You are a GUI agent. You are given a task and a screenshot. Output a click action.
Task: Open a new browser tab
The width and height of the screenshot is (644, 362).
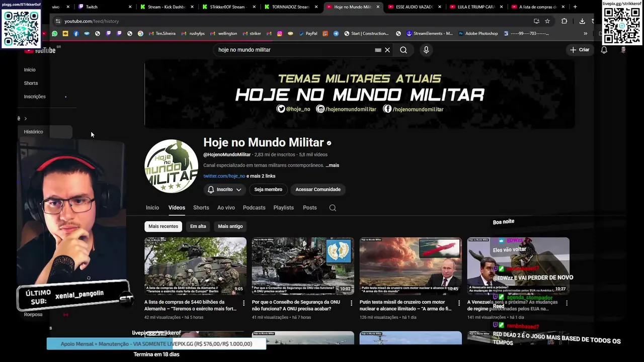coord(575,7)
